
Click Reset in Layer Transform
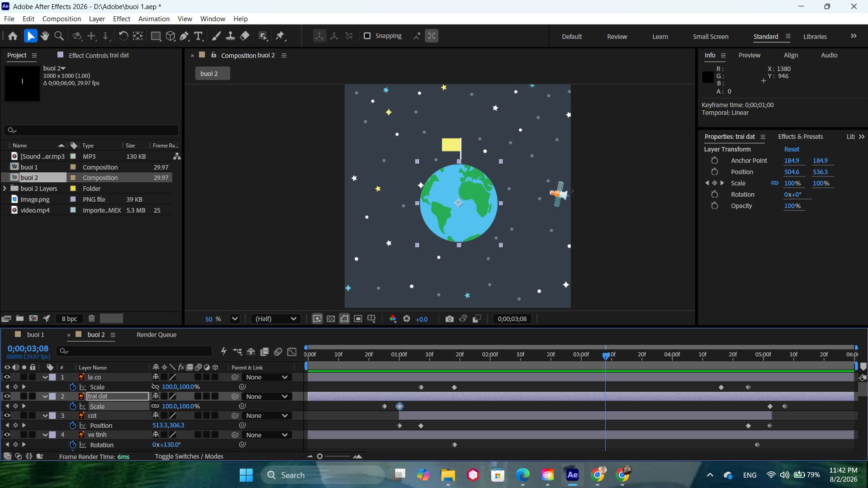point(792,149)
